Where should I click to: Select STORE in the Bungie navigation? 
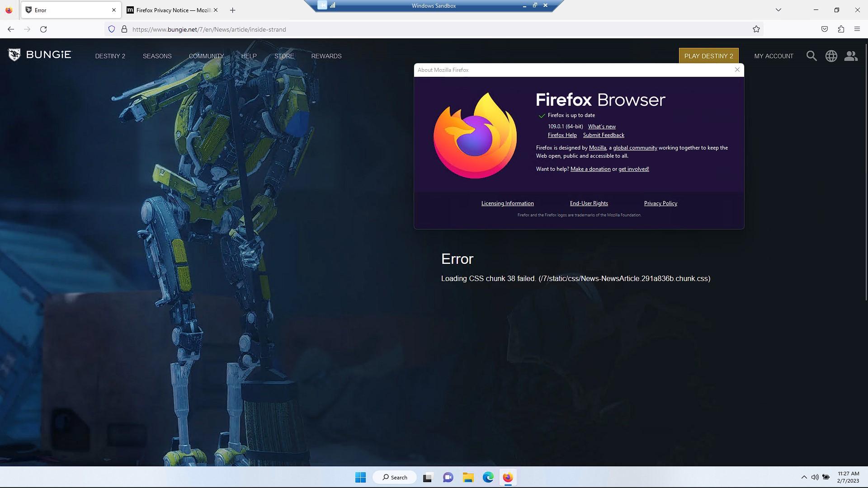point(284,56)
